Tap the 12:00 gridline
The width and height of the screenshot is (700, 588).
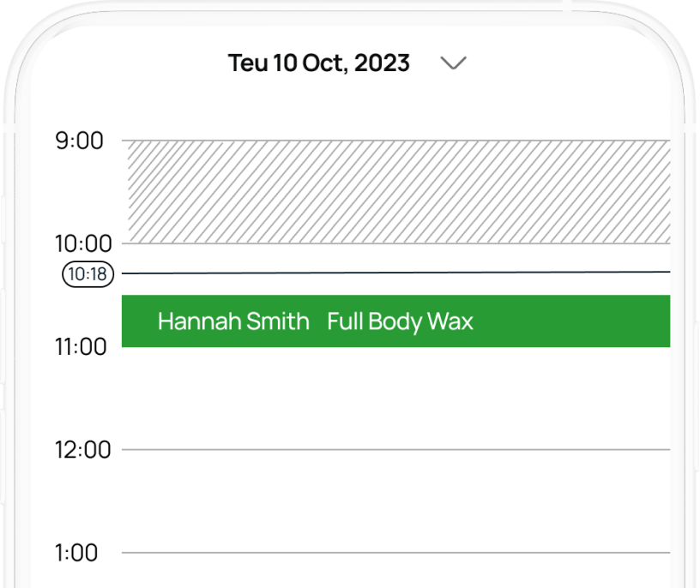point(395,450)
